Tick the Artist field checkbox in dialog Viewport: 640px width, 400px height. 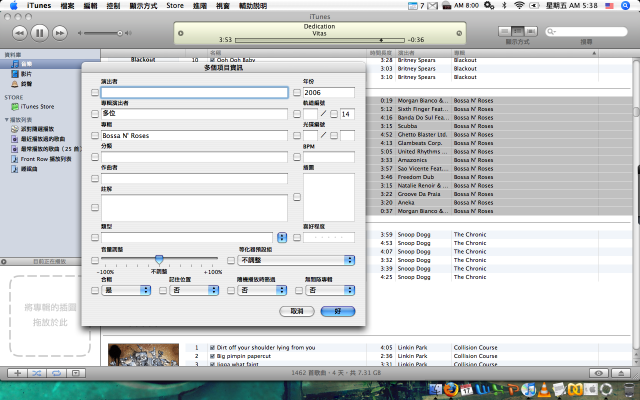point(95,93)
